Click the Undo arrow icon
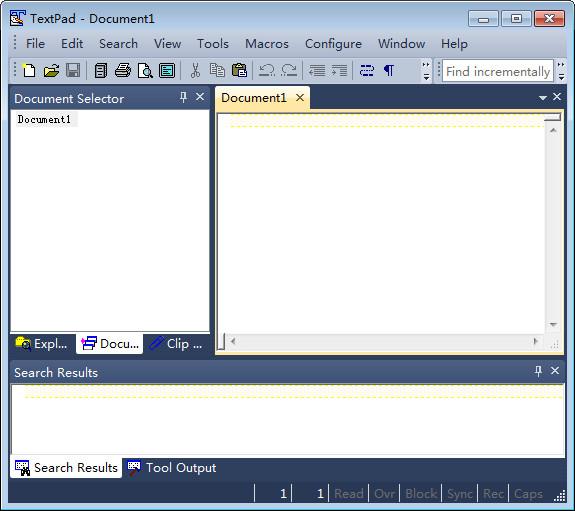The height and width of the screenshot is (511, 575). tap(267, 70)
